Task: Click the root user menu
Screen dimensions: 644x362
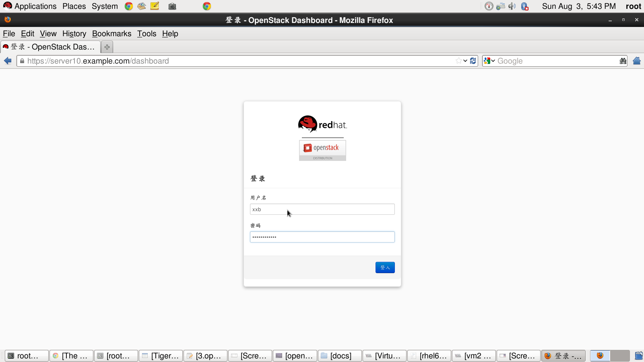Action: pos(633,6)
